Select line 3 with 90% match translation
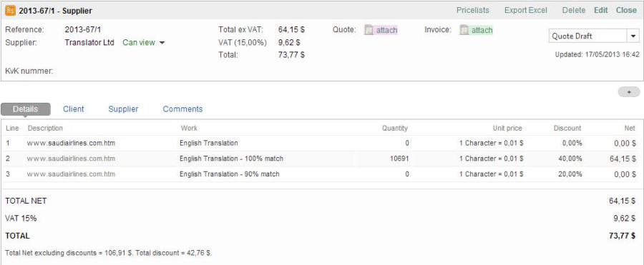 tap(320, 174)
